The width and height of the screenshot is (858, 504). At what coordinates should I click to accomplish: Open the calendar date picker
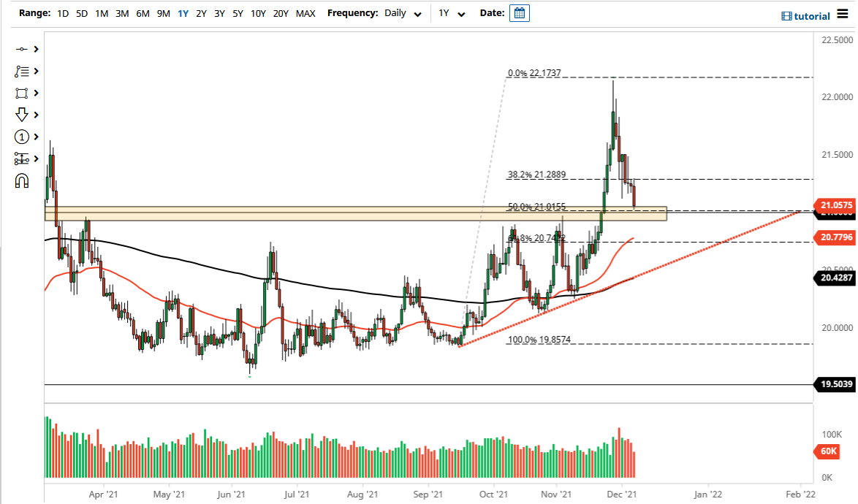[x=519, y=12]
